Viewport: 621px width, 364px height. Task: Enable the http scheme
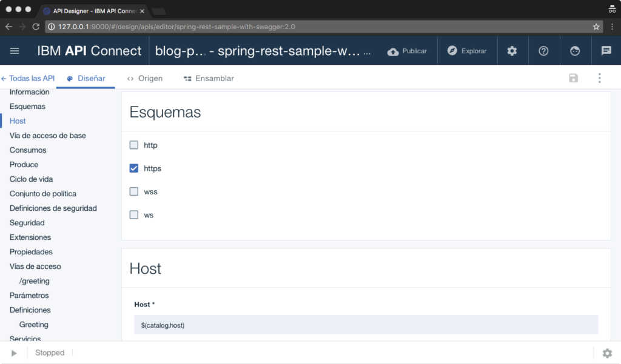coord(133,145)
